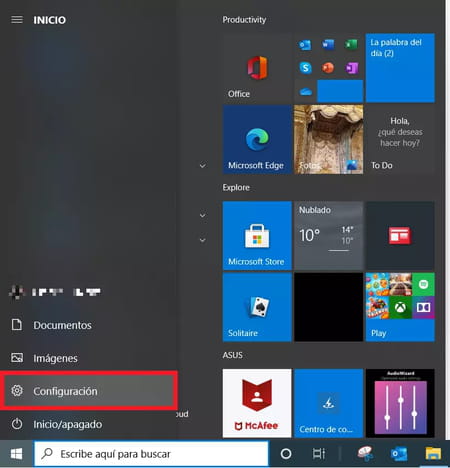Launch Excel from the Office apps folder tile
Viewport: 450px width, 468px height.
tap(351, 44)
